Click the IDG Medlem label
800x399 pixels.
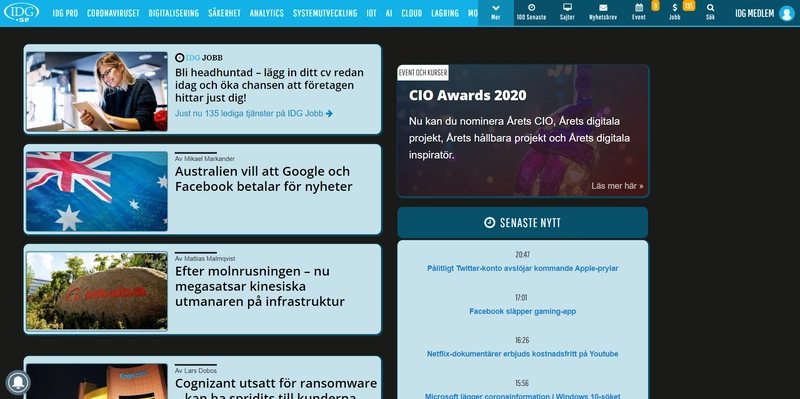(755, 13)
